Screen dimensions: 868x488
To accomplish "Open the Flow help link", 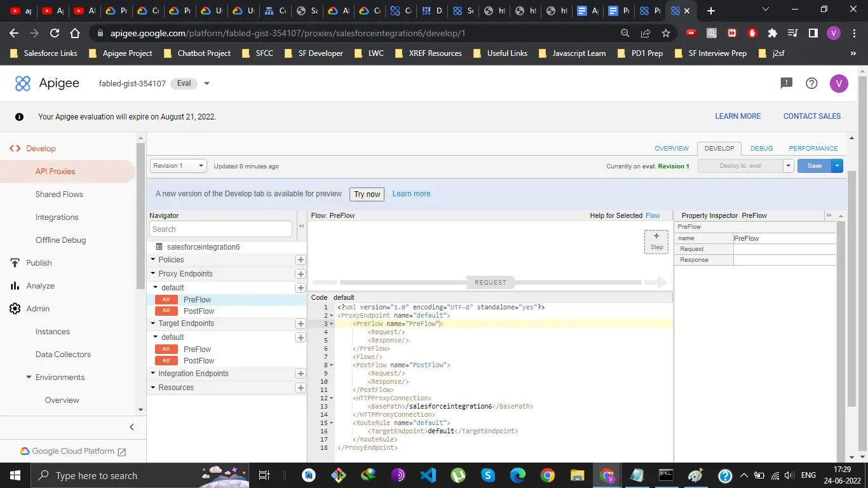I will point(653,215).
